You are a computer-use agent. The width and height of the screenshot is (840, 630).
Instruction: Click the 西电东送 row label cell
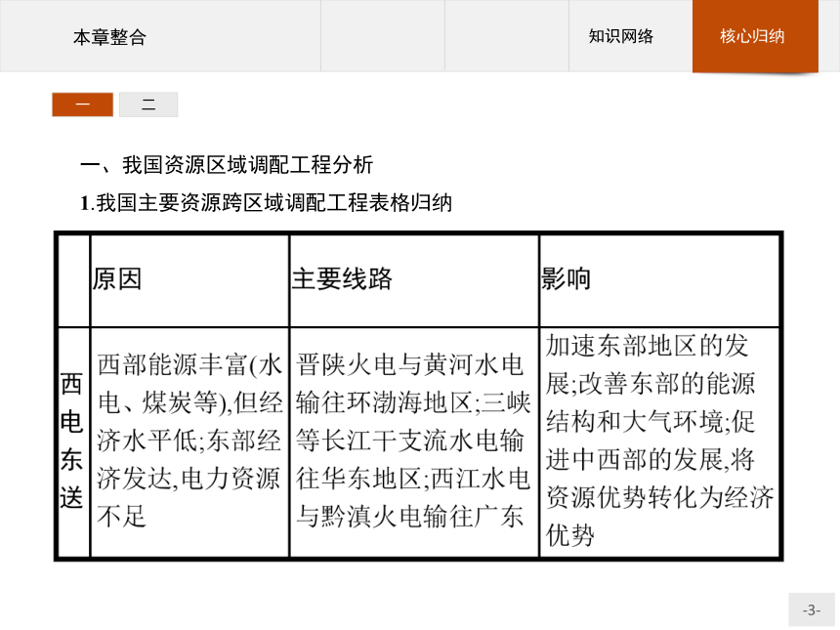coord(73,441)
